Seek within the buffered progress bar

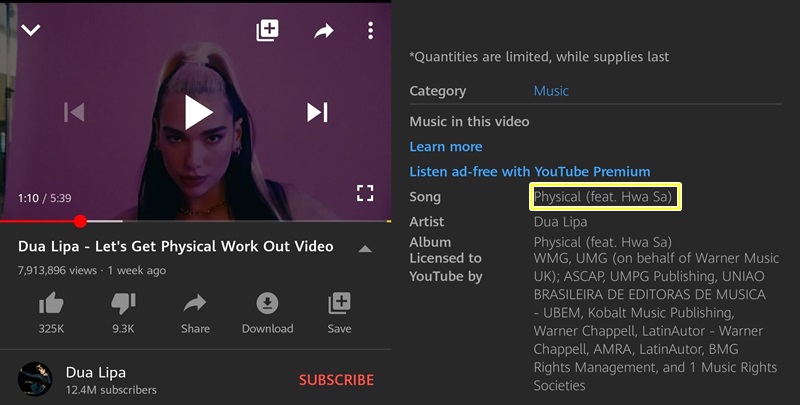coord(105,221)
